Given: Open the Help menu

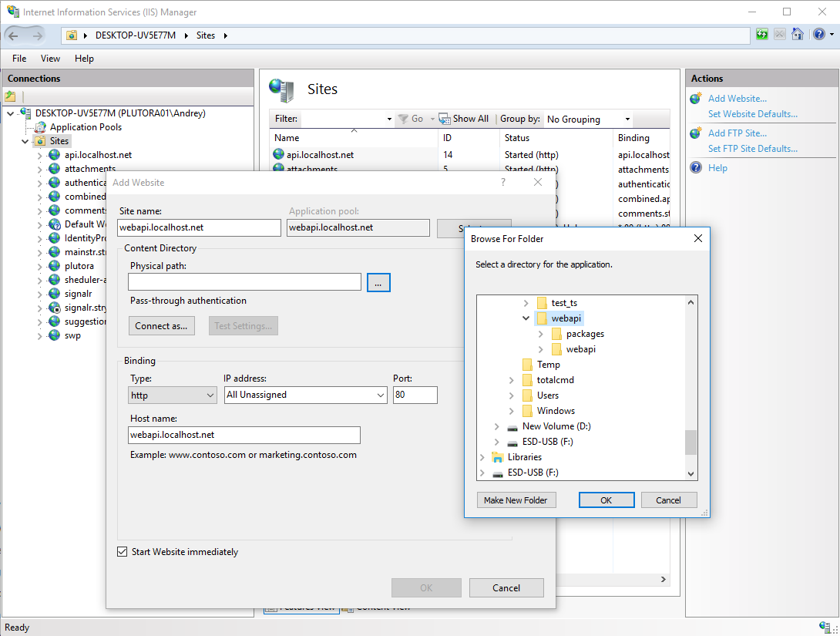Looking at the screenshot, I should [84, 59].
